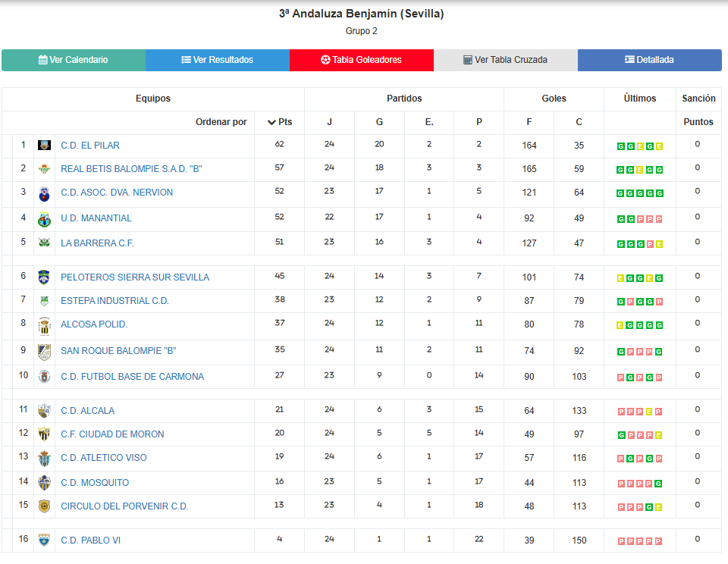Open CIRCULO DEL PORVENIR C.D. link
This screenshot has height=564, width=728.
124,506
